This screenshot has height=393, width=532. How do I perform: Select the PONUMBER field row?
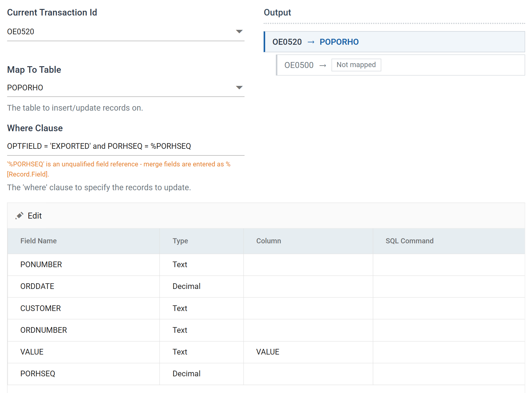(266, 265)
